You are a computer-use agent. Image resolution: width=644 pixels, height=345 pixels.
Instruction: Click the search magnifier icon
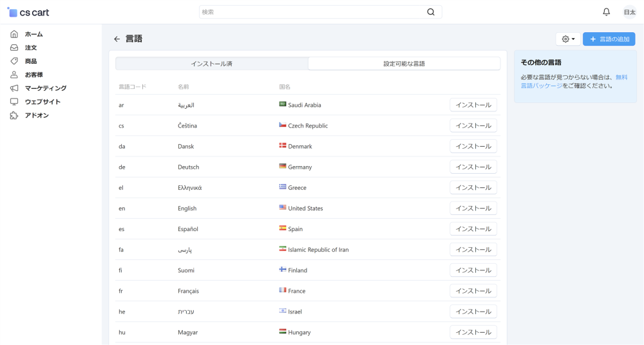(x=431, y=12)
